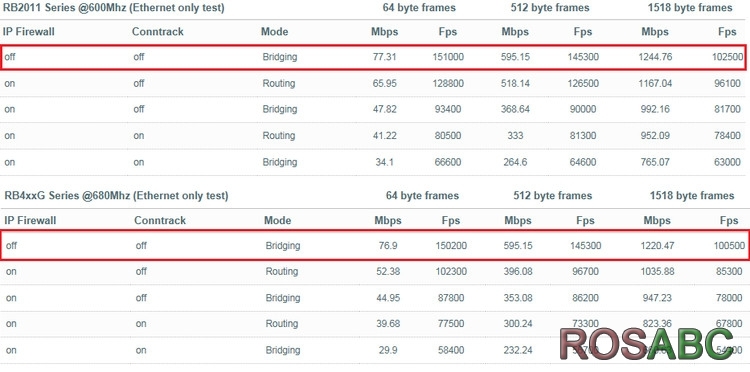Click the 65.95 Mbps Routing value
Viewport: 750px width, 372px height.
tap(385, 84)
